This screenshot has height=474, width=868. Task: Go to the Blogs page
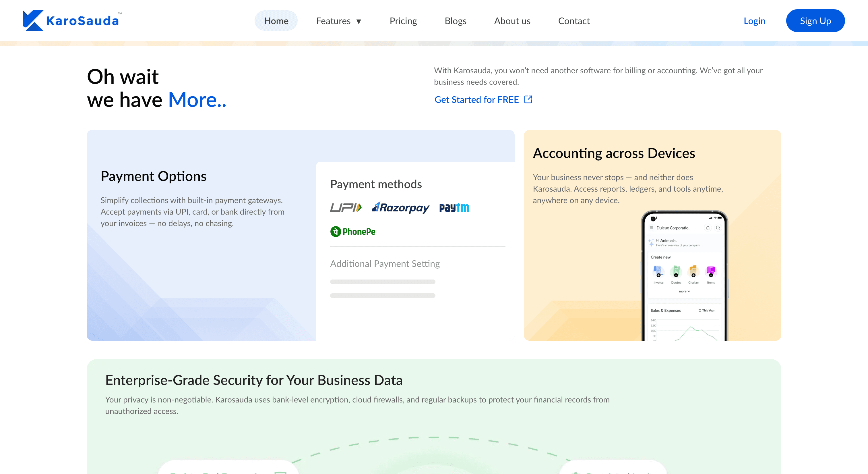455,21
